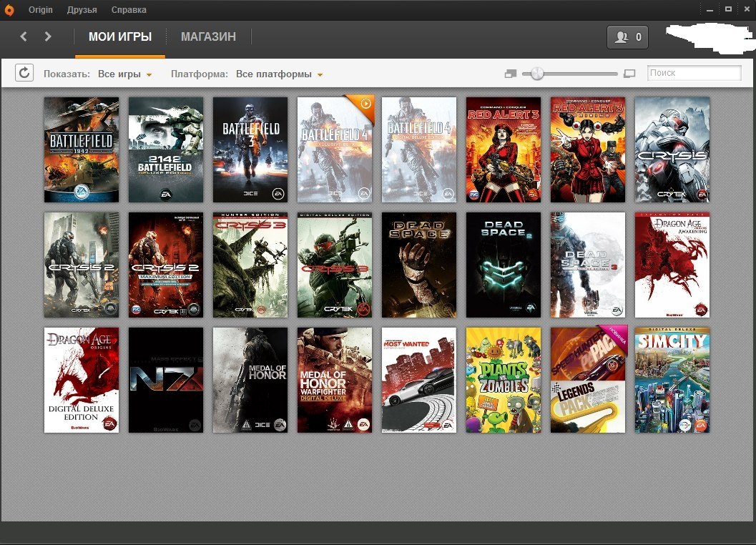The width and height of the screenshot is (756, 545).
Task: Select the original Crysis game tile
Action: 672,149
